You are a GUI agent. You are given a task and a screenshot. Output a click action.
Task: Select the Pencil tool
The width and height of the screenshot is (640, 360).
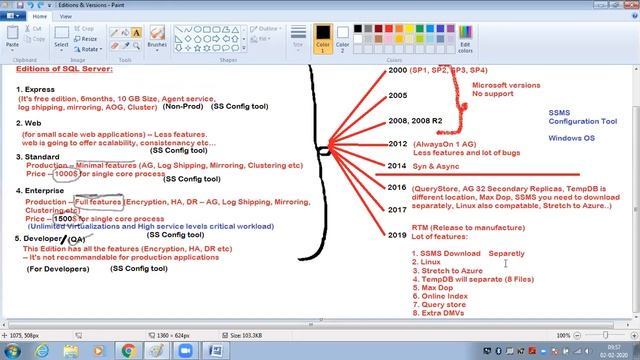(x=115, y=33)
